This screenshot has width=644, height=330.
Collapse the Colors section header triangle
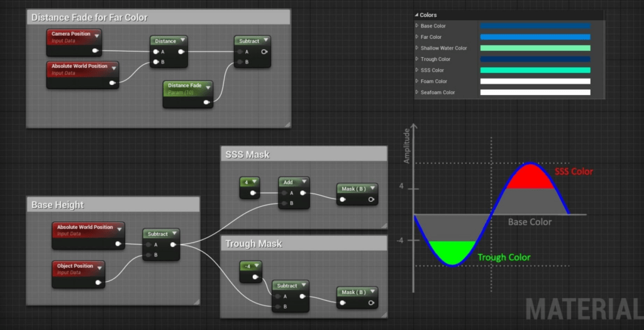[416, 15]
